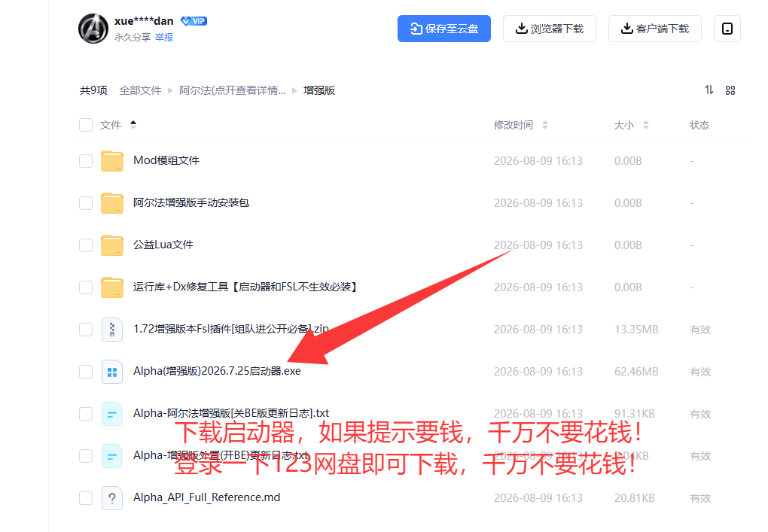Click unknown file icon for Alpha_API_Full_Reference.md
Image resolution: width=768 pixels, height=532 pixels.
(x=112, y=498)
